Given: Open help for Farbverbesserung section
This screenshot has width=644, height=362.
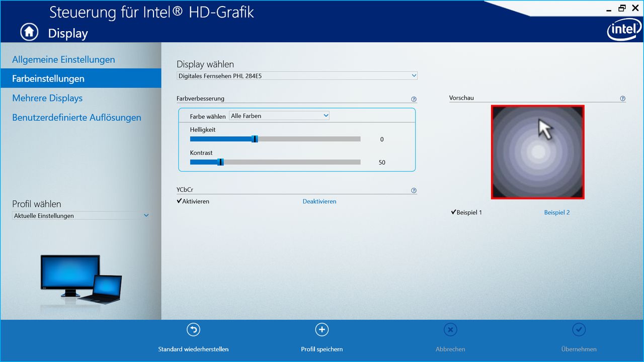Looking at the screenshot, I should [414, 99].
